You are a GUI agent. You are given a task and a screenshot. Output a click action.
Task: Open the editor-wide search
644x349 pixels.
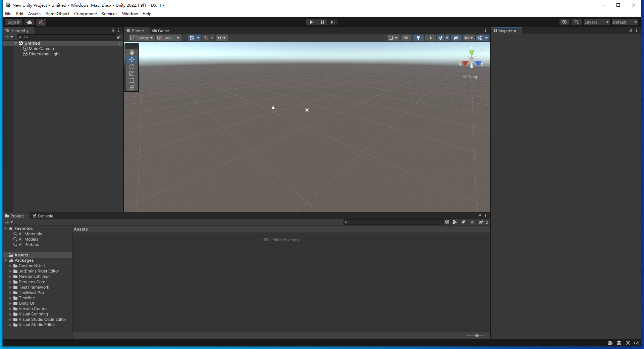pyautogui.click(x=577, y=22)
